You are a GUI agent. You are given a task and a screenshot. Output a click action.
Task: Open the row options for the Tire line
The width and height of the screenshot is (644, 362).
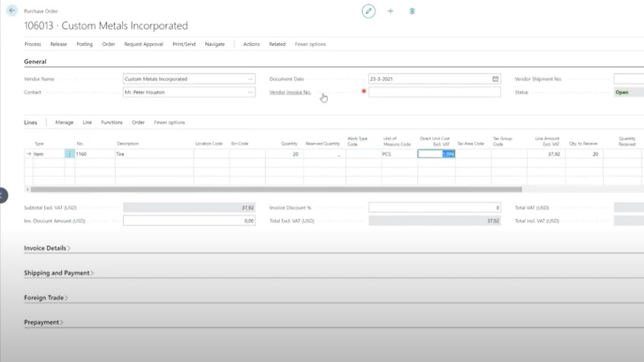(69, 154)
